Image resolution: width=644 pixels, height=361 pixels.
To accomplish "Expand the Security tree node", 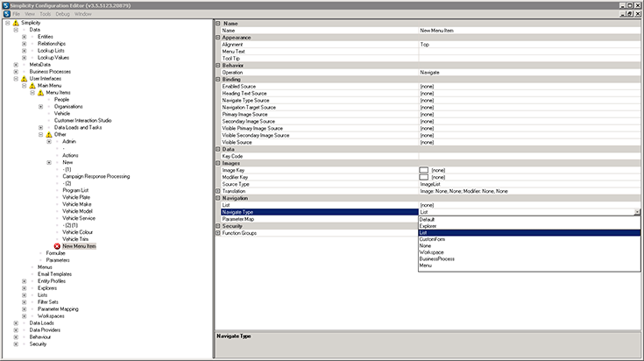I will pyautogui.click(x=16, y=344).
